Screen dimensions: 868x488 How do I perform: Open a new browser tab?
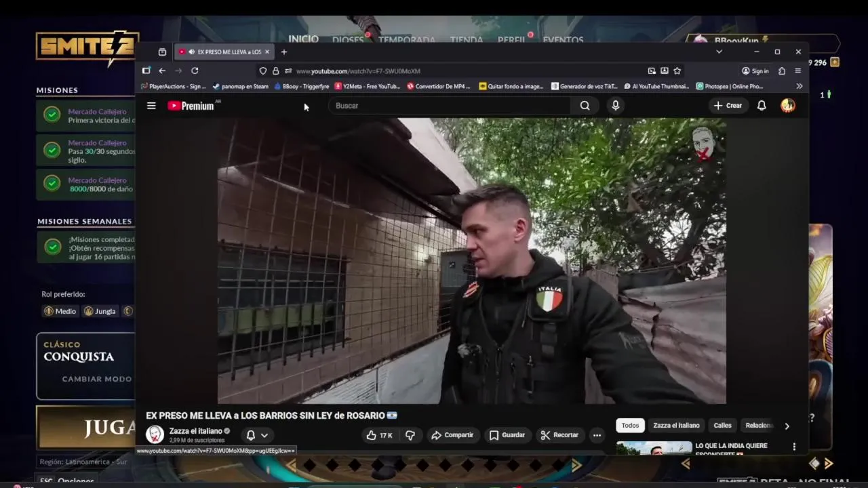point(284,52)
